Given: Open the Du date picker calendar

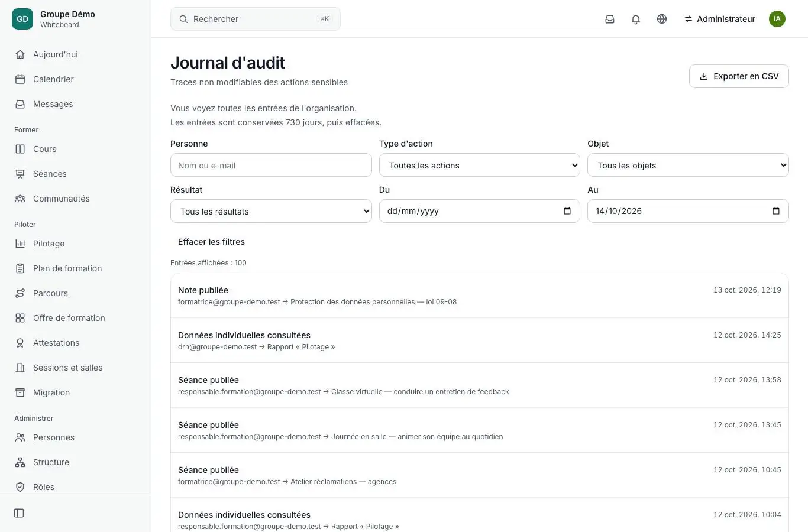Looking at the screenshot, I should [x=567, y=211].
